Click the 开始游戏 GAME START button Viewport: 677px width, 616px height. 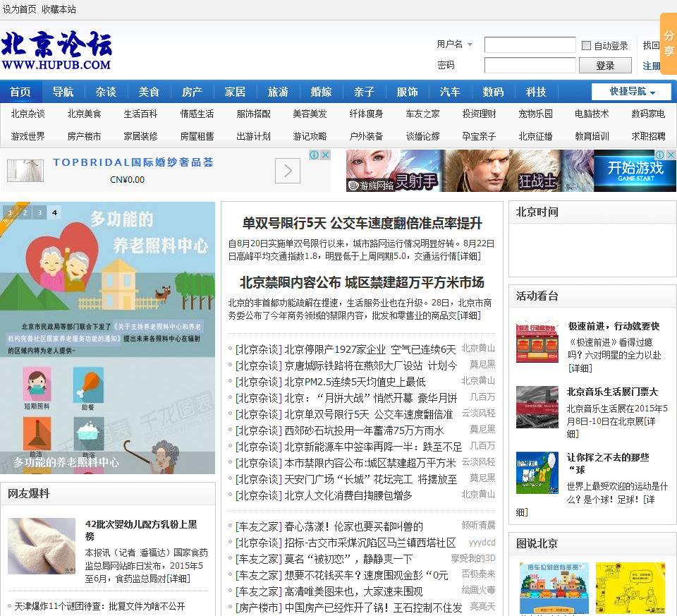pyautogui.click(x=635, y=171)
